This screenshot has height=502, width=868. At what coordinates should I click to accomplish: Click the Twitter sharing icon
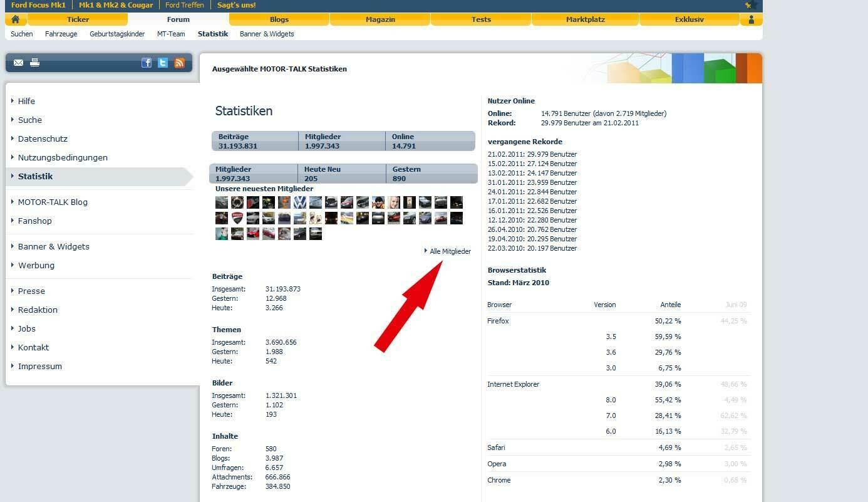pos(163,63)
